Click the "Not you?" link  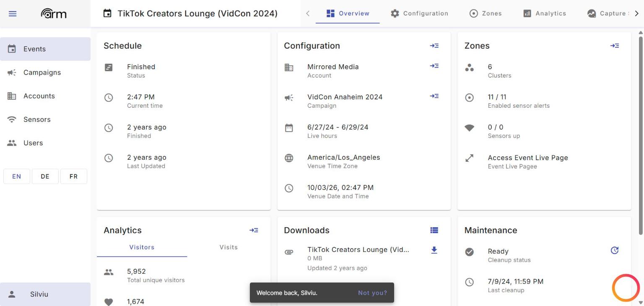coord(372,293)
